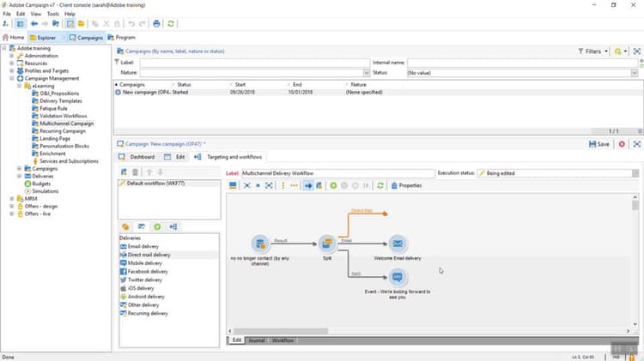Viewport: 644px width, 361px height.
Task: Expand the Resources tree node
Action: click(x=11, y=63)
